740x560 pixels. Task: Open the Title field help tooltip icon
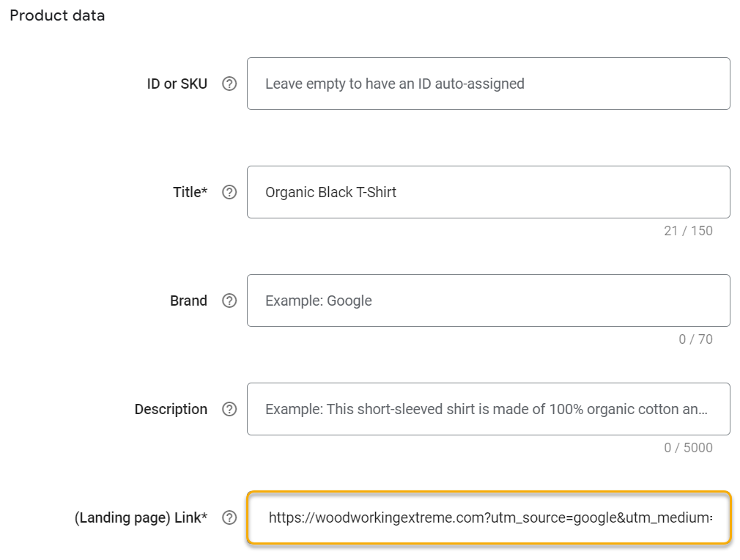(x=229, y=192)
